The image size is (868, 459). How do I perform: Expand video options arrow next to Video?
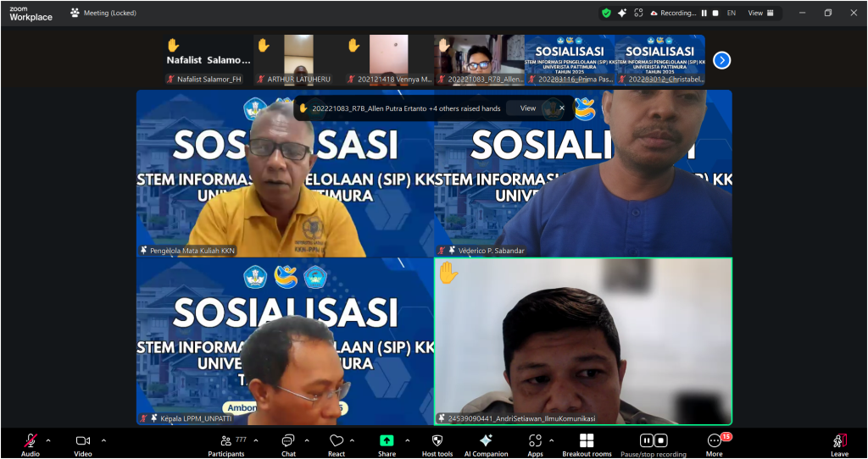104,440
